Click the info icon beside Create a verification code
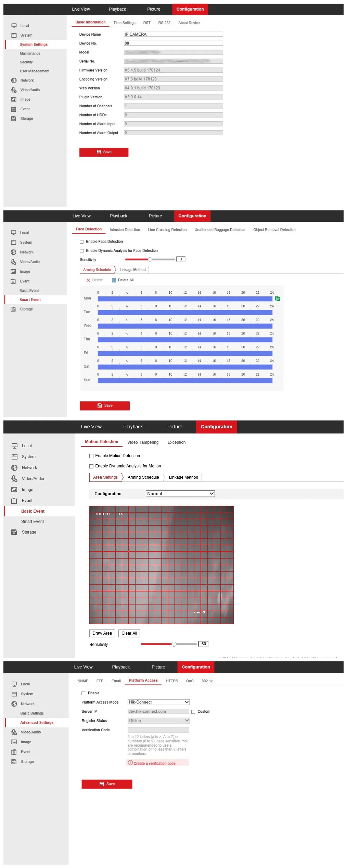 130,763
